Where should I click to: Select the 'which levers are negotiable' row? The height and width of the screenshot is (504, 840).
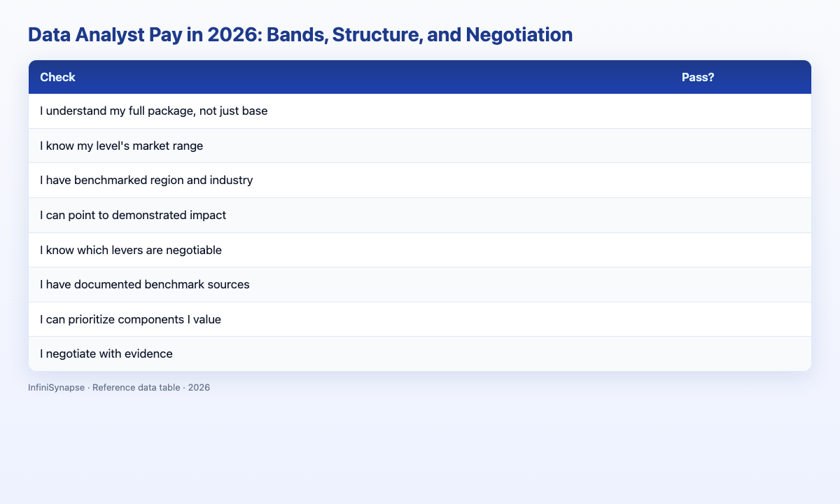[x=420, y=250]
